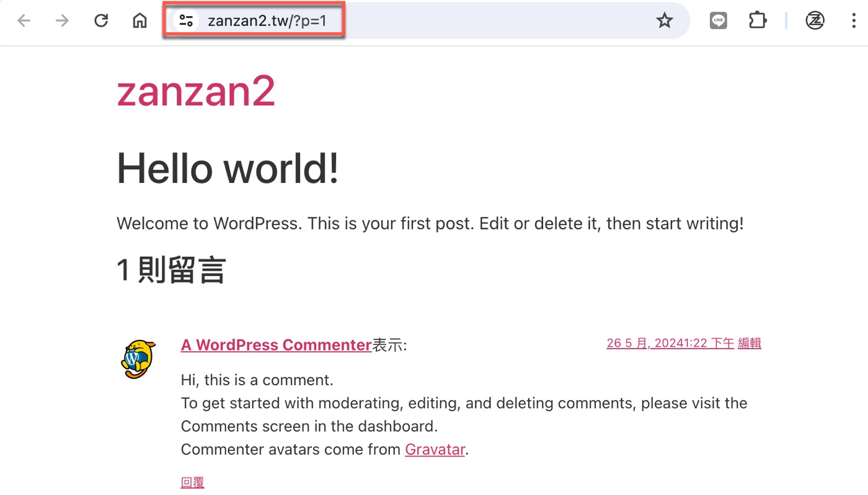The height and width of the screenshot is (495, 868).
Task: Open the Extensions puzzle-piece menu
Action: coord(758,21)
